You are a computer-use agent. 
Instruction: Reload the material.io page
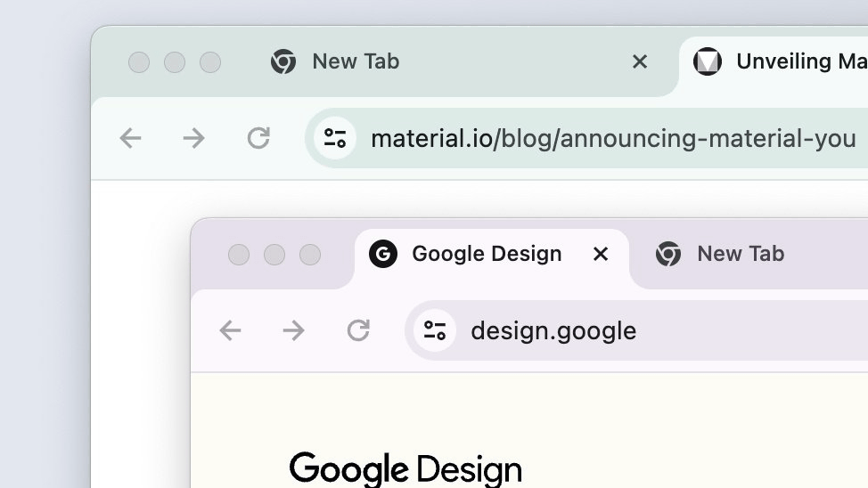[x=258, y=138]
